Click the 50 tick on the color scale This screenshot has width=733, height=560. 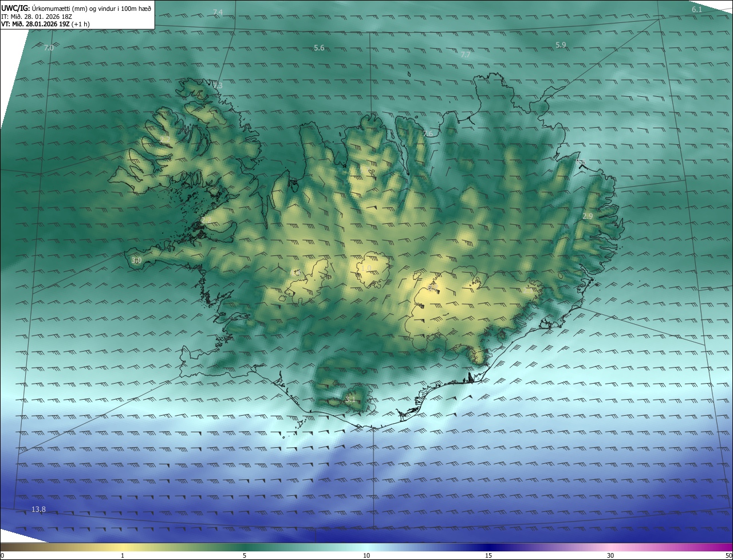[728, 555]
